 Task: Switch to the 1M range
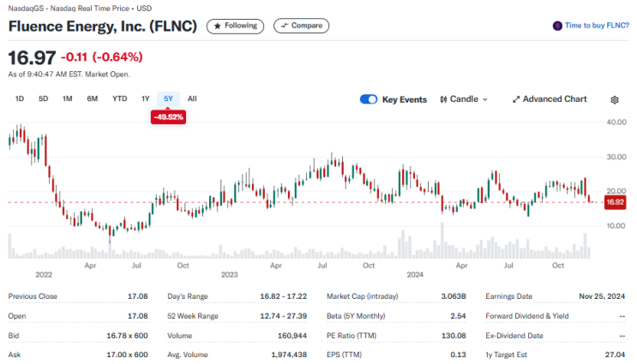tap(68, 98)
